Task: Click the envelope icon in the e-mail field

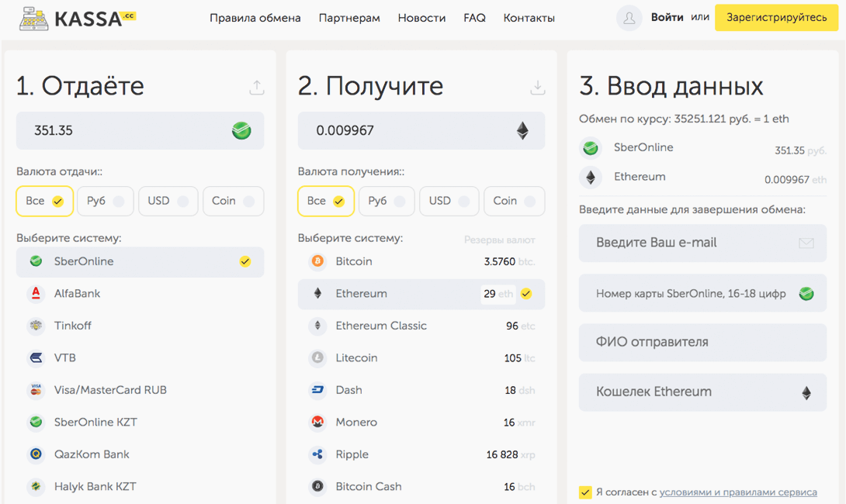Action: tap(806, 243)
